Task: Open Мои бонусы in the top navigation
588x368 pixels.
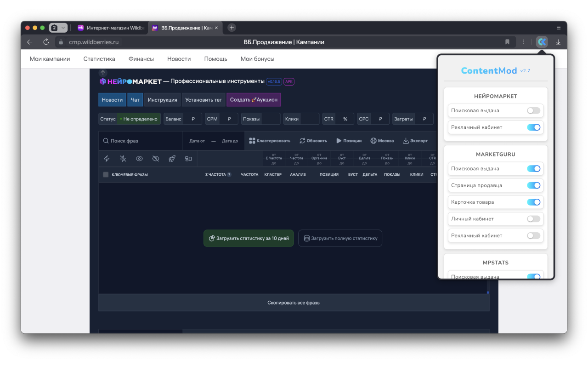Action: click(x=257, y=59)
